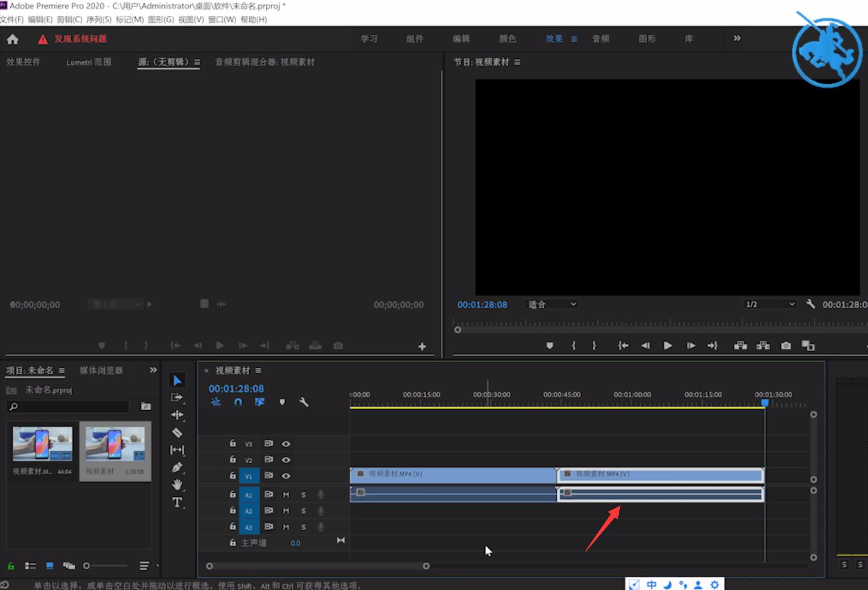Open timeline display settings wrench

(x=304, y=402)
